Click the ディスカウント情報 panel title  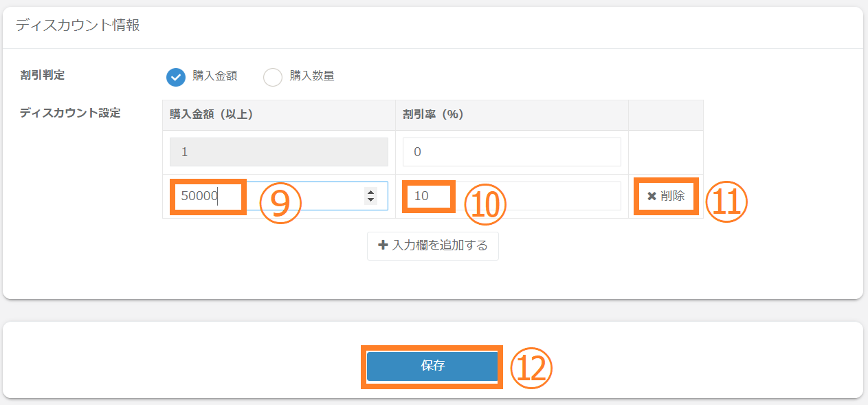tap(78, 26)
